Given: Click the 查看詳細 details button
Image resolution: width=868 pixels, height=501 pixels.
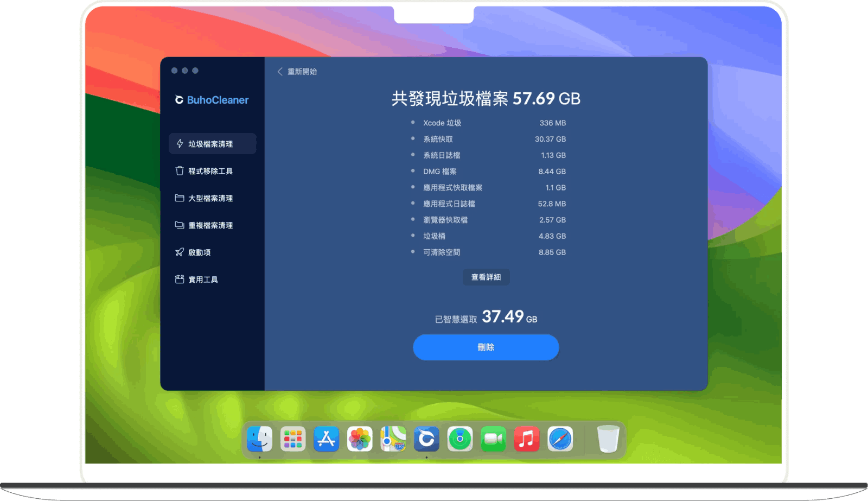Looking at the screenshot, I should (x=486, y=277).
